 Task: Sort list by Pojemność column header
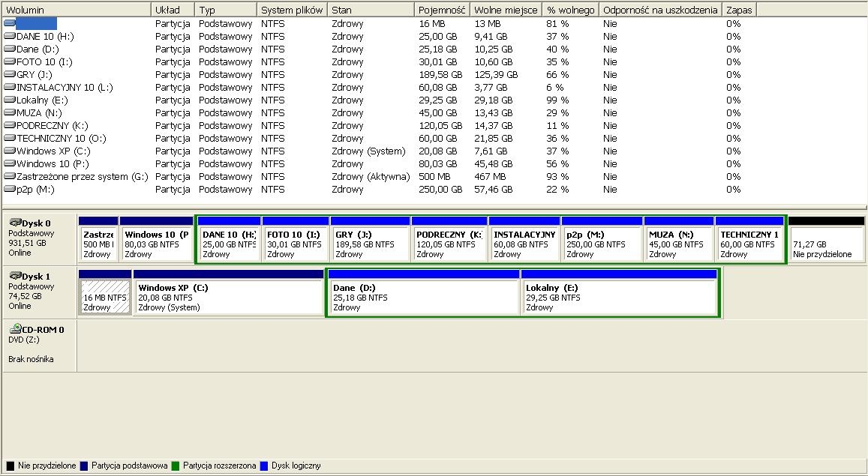pyautogui.click(x=443, y=10)
